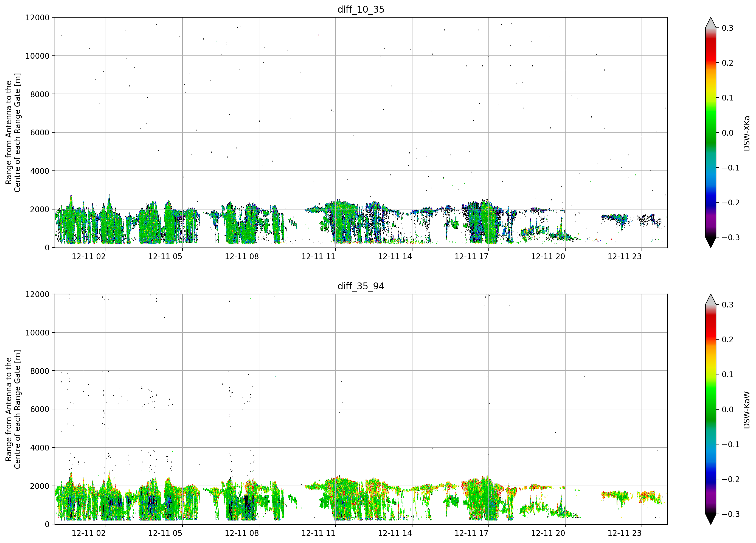Click the 0.3 tick on DSW-XKa colorbar
Screen dimensions: 756x543
click(x=728, y=28)
